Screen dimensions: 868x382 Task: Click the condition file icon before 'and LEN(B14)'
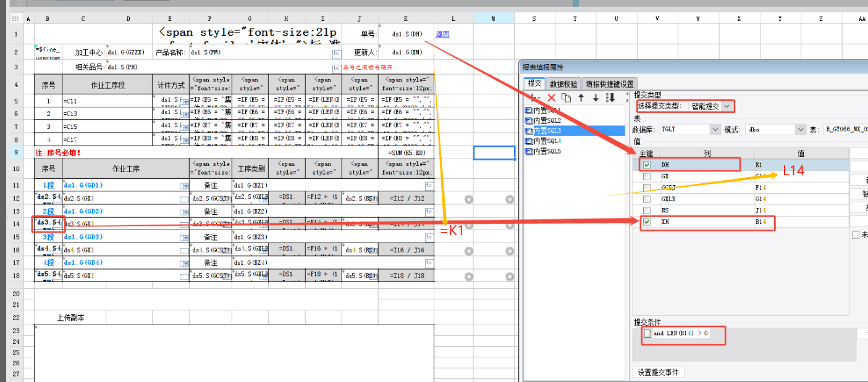(x=647, y=333)
